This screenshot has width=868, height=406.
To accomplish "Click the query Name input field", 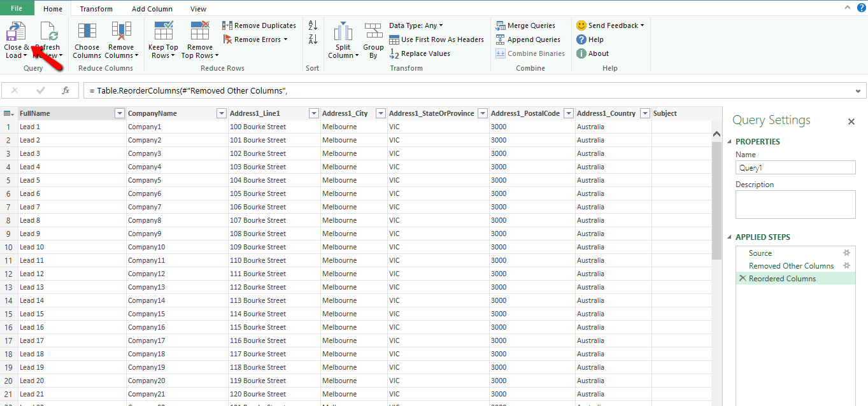I will [795, 167].
